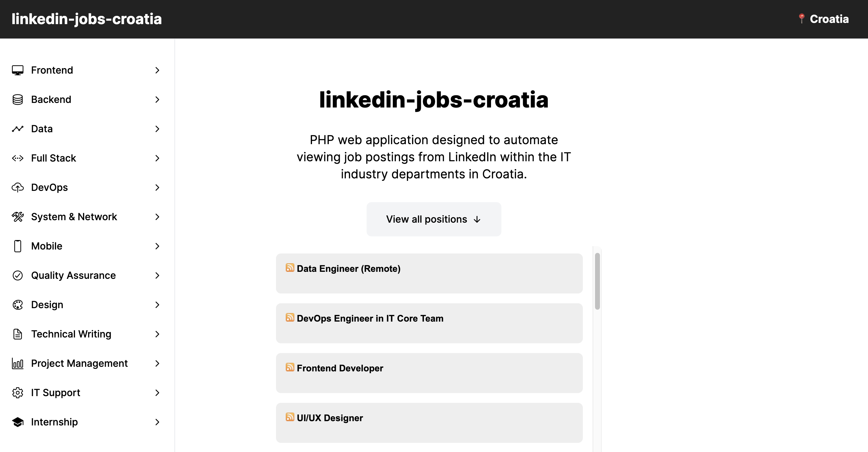Screen dimensions: 868x452
Task: Click the Data chart icon
Action: click(x=17, y=129)
